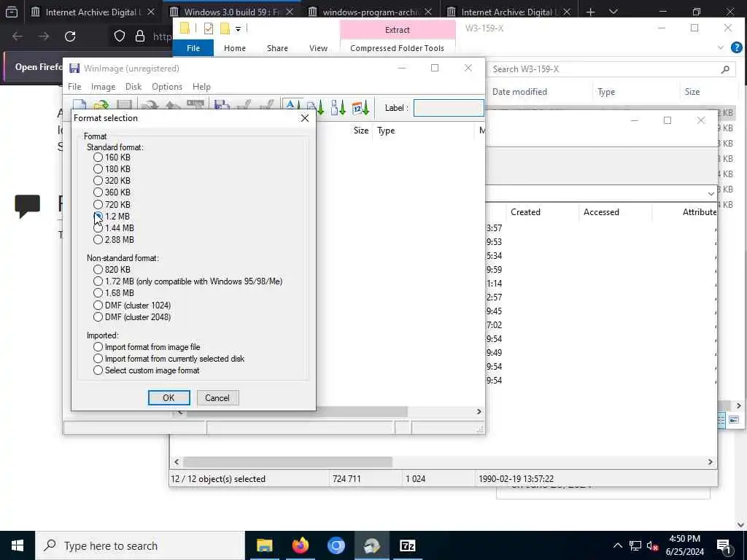Click the Type here to search taskbar box
Viewport: 747px width, 560px height.
pyautogui.click(x=140, y=545)
